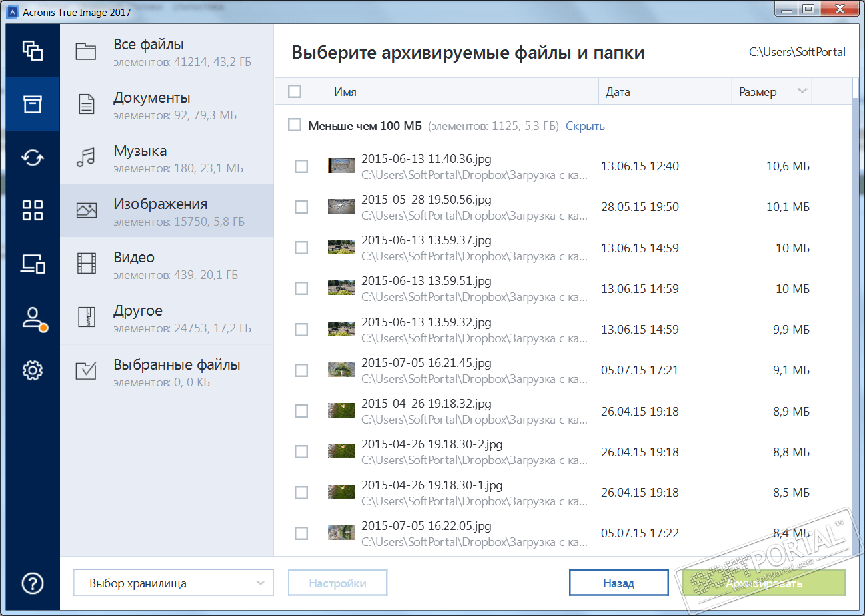Viewport: 865px width, 616px height.
Task: Click the Acronis app icon in the title bar
Action: (12, 12)
